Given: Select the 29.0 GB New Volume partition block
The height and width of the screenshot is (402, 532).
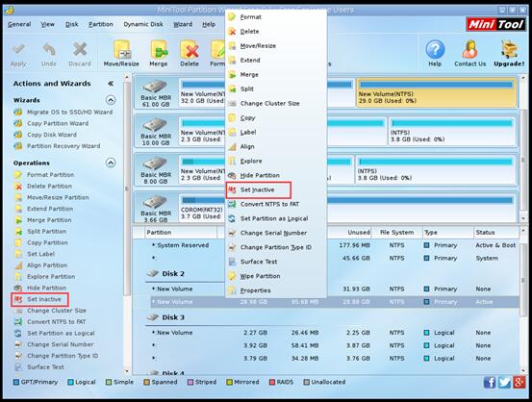Looking at the screenshot, I should [x=437, y=93].
